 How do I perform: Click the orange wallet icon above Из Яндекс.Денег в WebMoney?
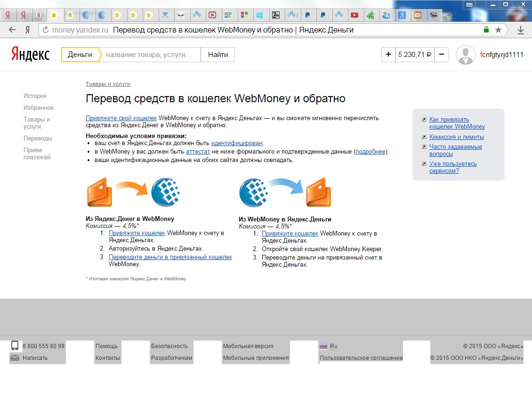click(99, 192)
